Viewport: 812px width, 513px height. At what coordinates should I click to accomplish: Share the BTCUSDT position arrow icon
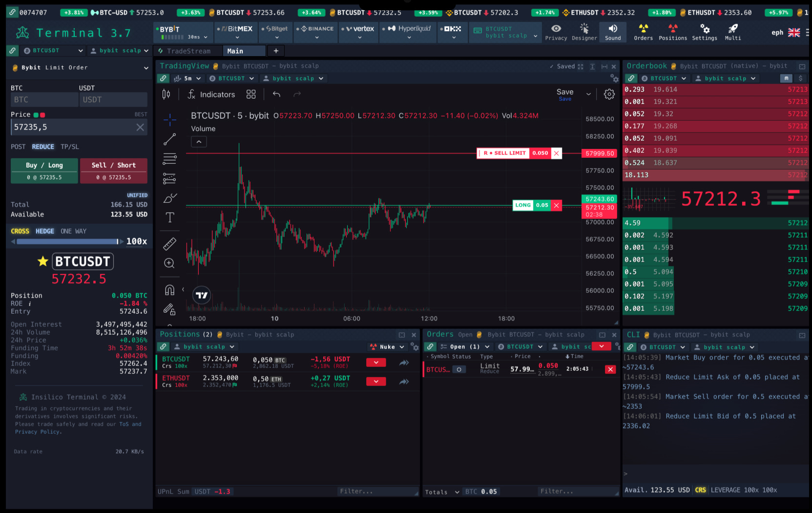click(x=404, y=363)
